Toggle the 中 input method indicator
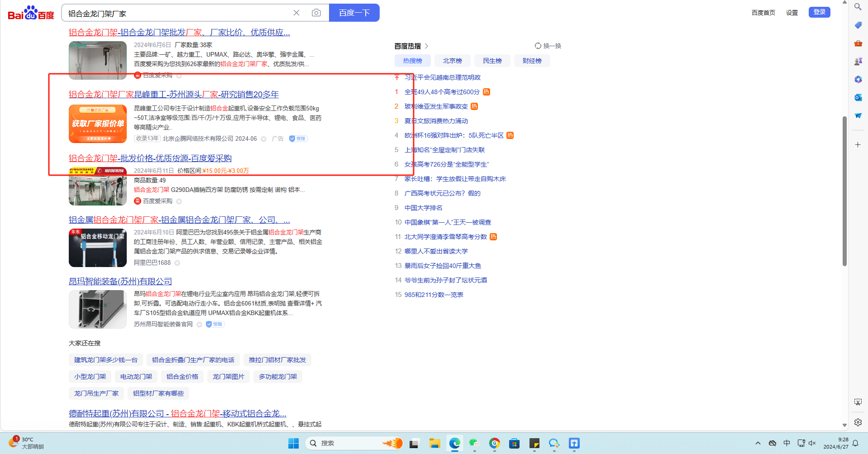 point(787,443)
